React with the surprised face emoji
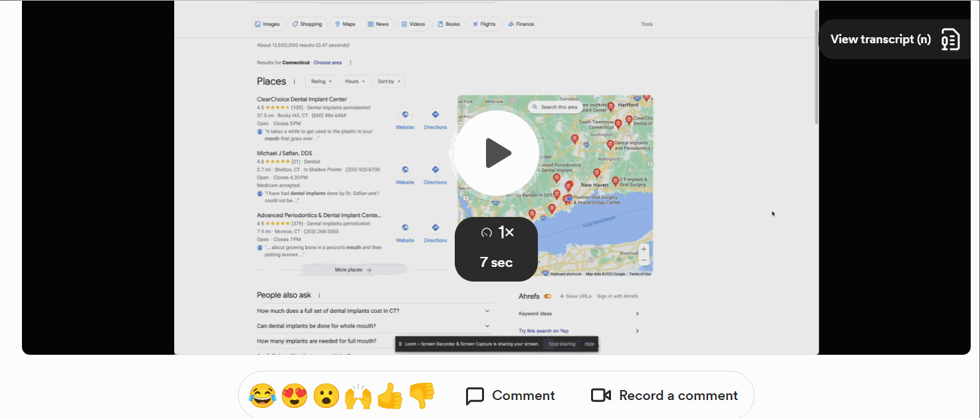 (x=326, y=396)
